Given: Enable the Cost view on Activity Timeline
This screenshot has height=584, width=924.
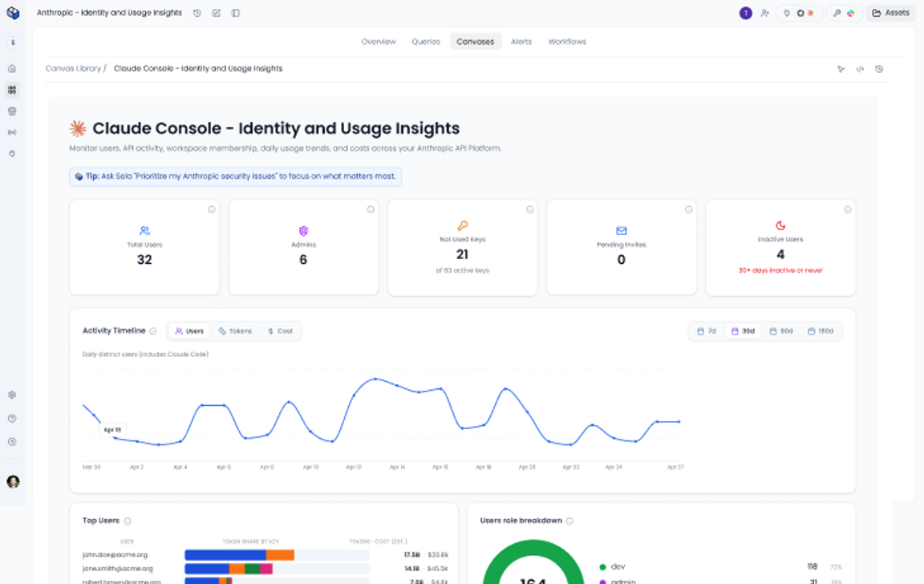Looking at the screenshot, I should coord(280,331).
